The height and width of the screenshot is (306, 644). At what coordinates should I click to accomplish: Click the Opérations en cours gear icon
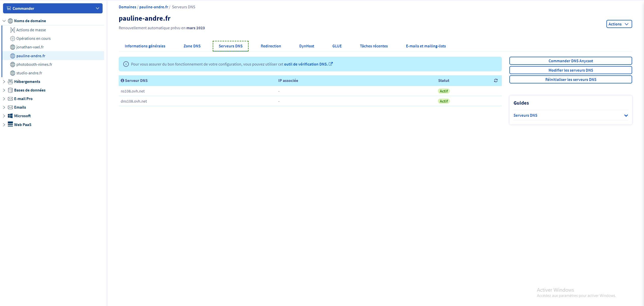pos(12,39)
